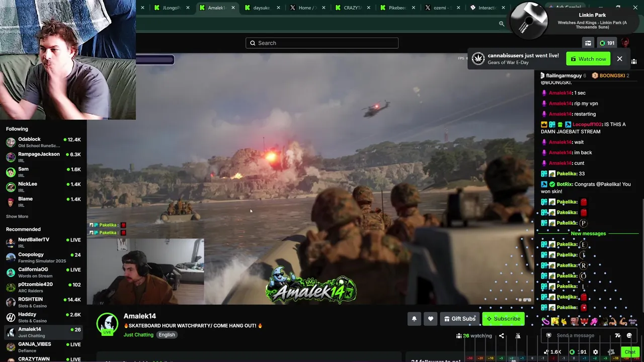This screenshot has height=362, width=644.
Task: Open the chat text formatting icon
Action: tap(618, 335)
